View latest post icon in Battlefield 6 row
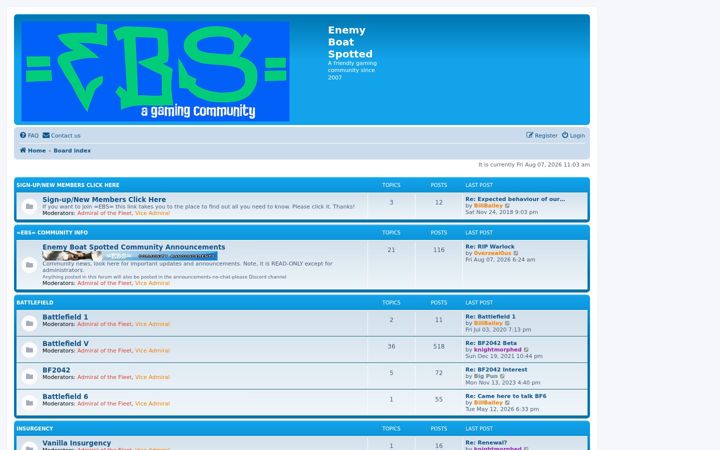 coord(507,403)
